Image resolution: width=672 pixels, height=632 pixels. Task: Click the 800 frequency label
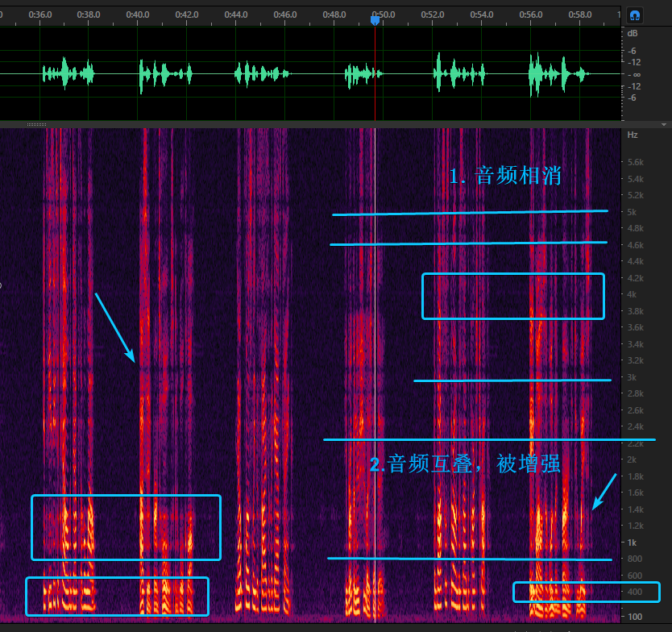635,559
